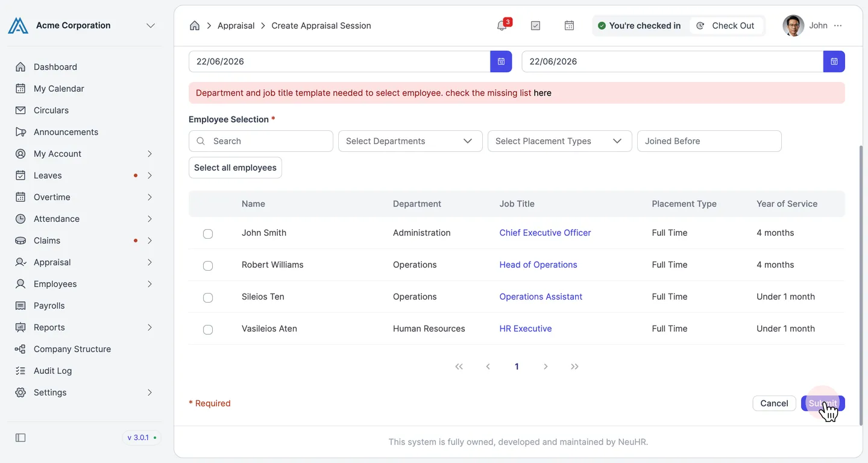868x463 pixels.
Task: Click Appraisal breadcrumb link
Action: tap(236, 25)
